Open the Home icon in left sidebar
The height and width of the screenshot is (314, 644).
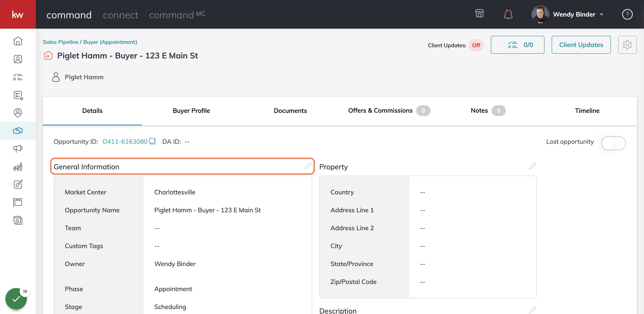(x=18, y=41)
